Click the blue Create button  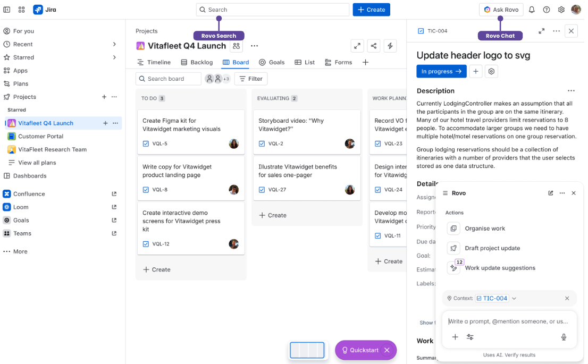point(371,10)
